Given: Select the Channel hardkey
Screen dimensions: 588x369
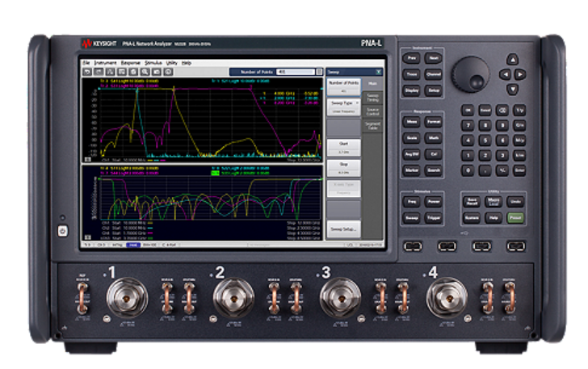Looking at the screenshot, I should 434,74.
